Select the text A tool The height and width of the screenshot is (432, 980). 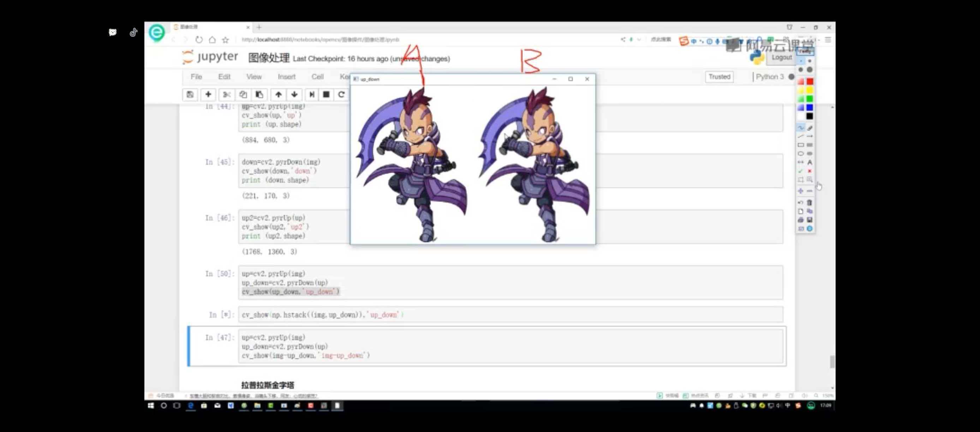tap(810, 162)
